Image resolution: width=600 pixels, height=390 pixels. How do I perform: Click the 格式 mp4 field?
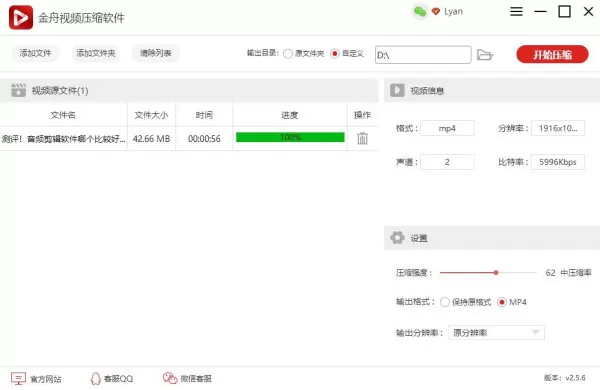pyautogui.click(x=447, y=128)
